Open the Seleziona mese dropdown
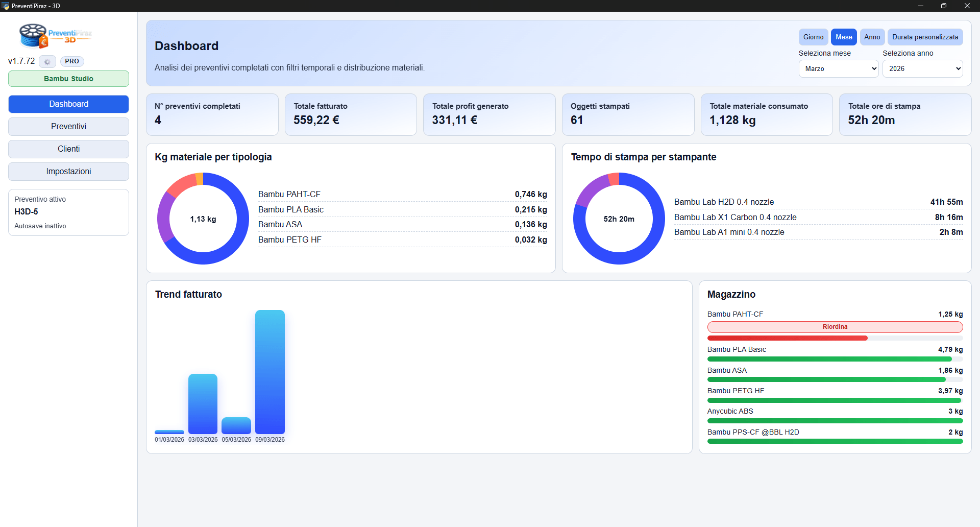 point(838,69)
